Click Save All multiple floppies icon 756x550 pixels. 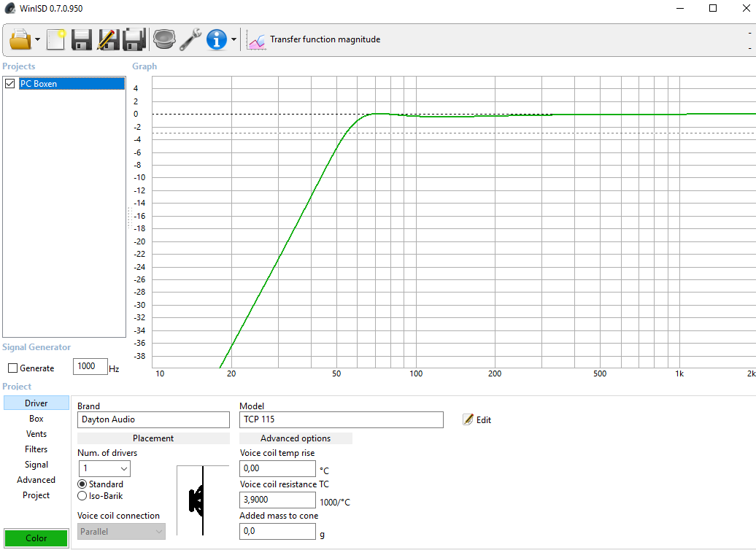(x=134, y=39)
